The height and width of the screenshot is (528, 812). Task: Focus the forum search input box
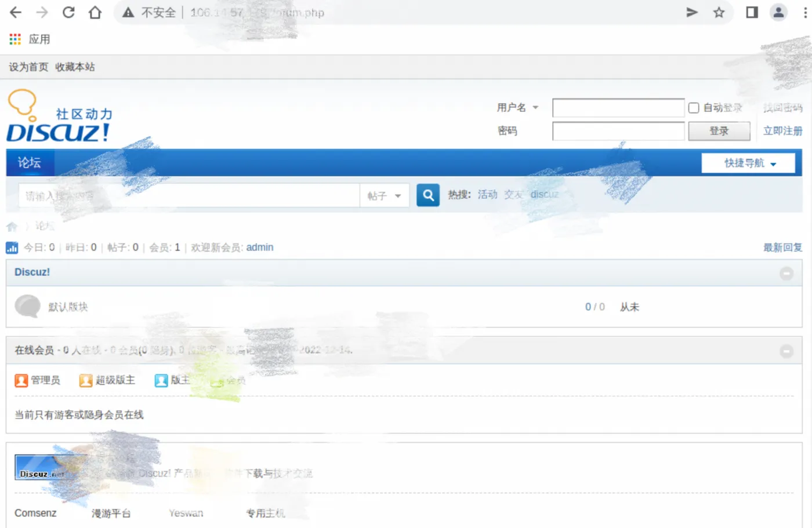tap(189, 196)
